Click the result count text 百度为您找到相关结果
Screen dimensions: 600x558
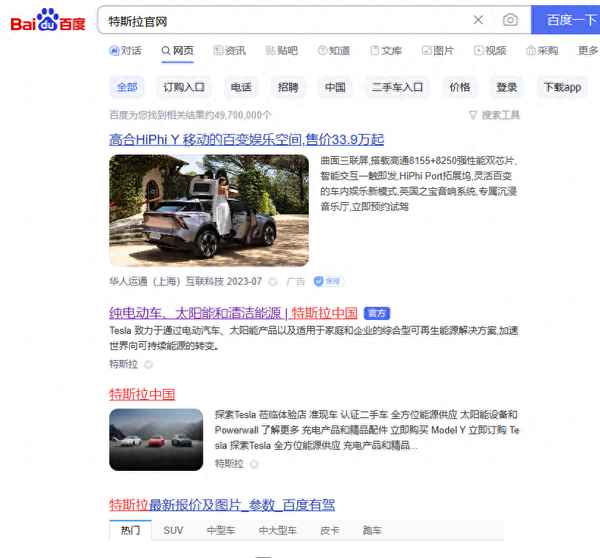click(x=191, y=115)
